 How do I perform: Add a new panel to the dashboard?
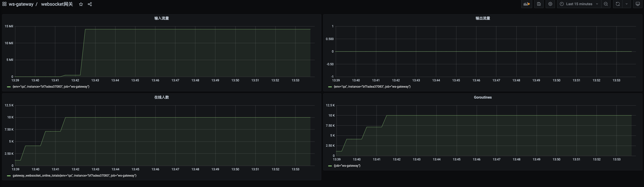point(526,4)
